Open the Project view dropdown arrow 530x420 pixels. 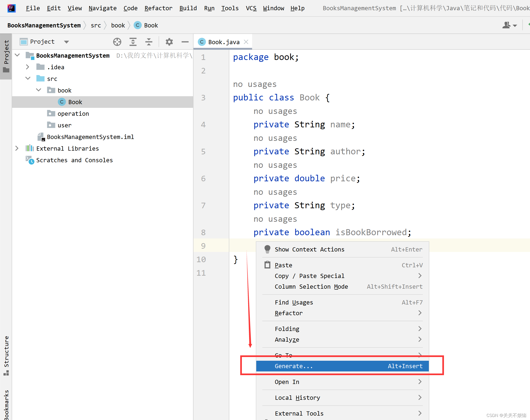coord(66,42)
